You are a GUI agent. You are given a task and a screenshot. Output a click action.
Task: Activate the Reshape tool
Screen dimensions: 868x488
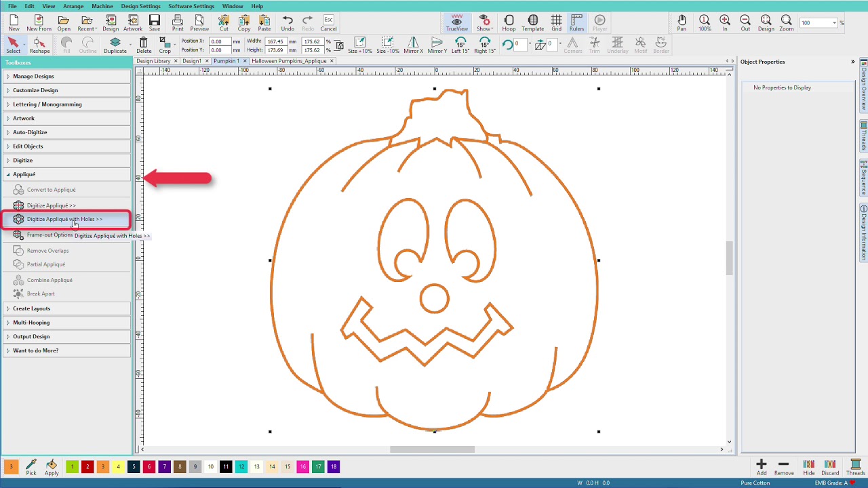[x=39, y=45]
